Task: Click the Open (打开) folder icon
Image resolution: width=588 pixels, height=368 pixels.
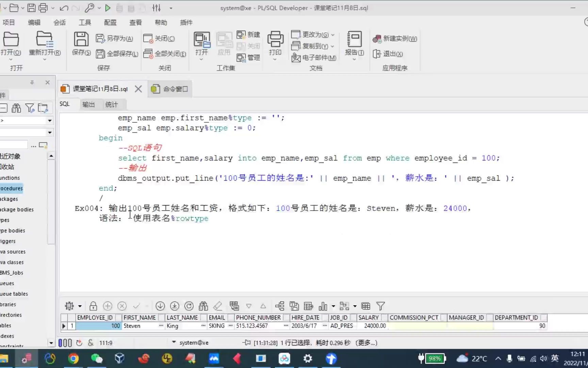Action: tap(11, 39)
